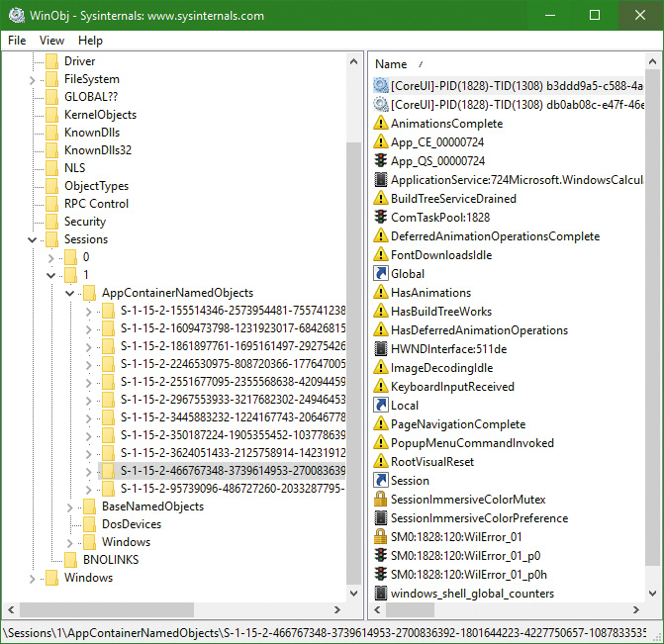Collapse the Sessions tree node
This screenshot has width=664, height=644.
pos(33,239)
